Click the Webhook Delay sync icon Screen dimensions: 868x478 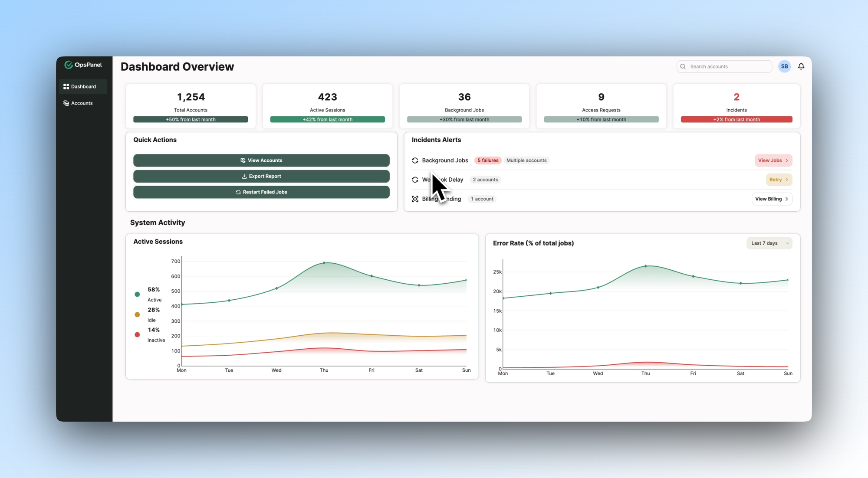coord(415,180)
